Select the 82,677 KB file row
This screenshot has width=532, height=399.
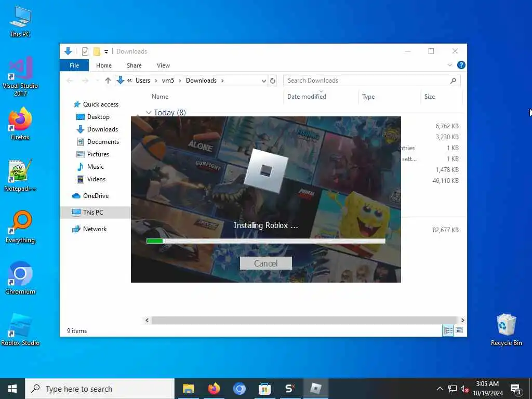pos(445,230)
